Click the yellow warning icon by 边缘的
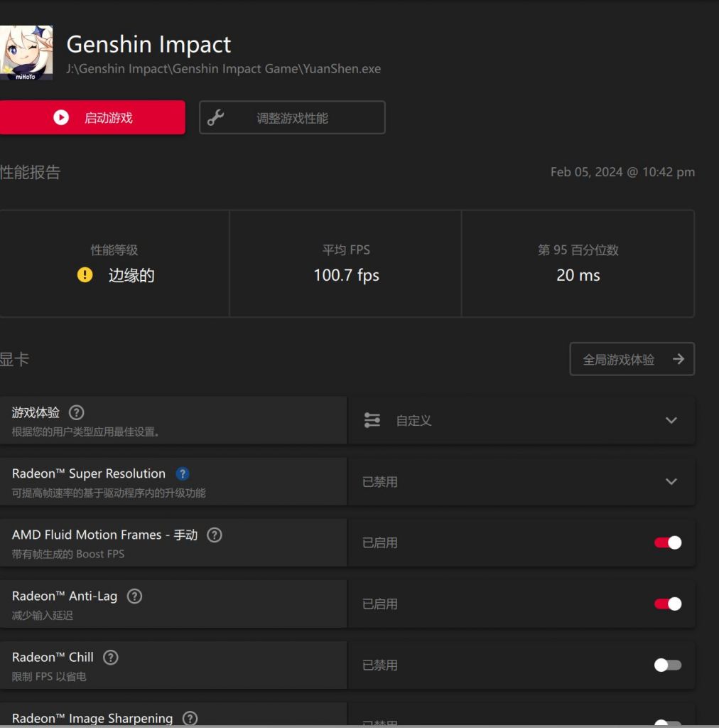 [85, 275]
